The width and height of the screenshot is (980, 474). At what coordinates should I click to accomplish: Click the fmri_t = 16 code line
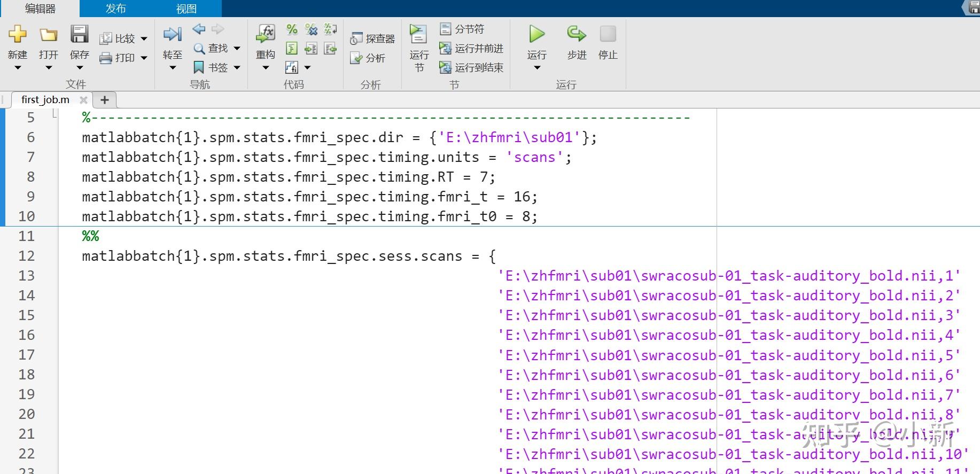coord(309,197)
